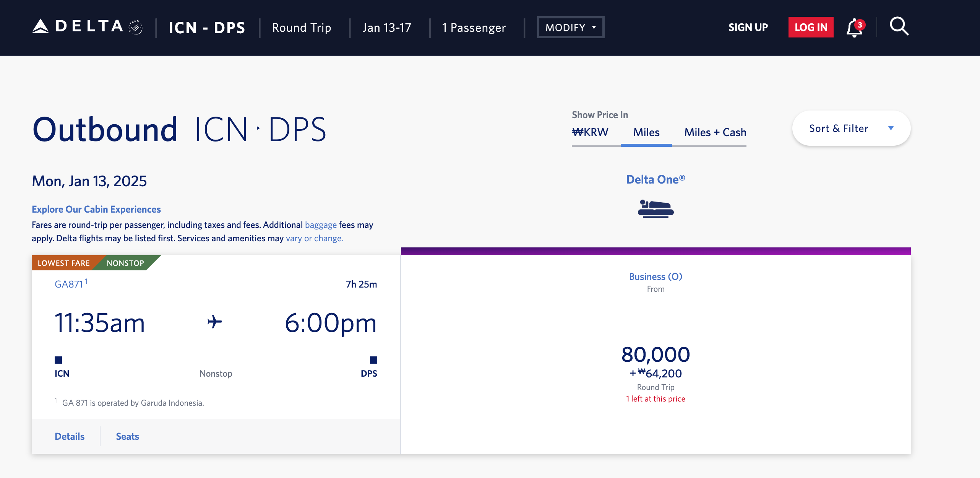
Task: Click the Delta One lie-flat seat icon
Action: (x=655, y=209)
